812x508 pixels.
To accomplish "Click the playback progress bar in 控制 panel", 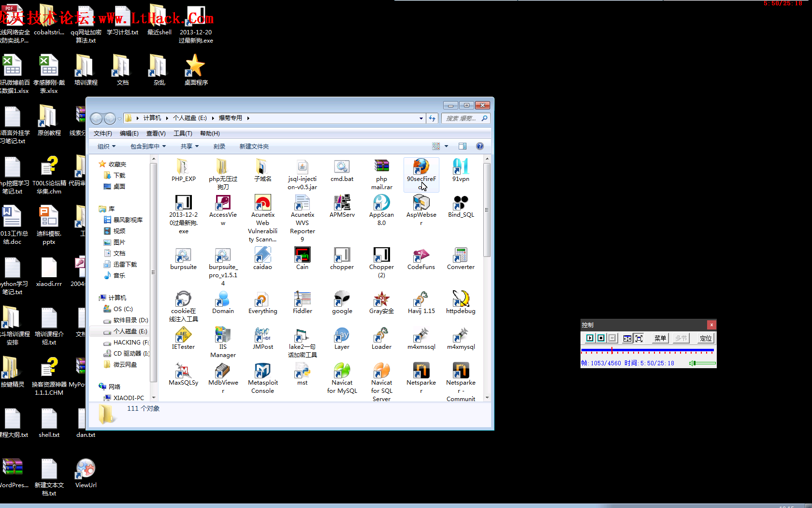I will (647, 350).
